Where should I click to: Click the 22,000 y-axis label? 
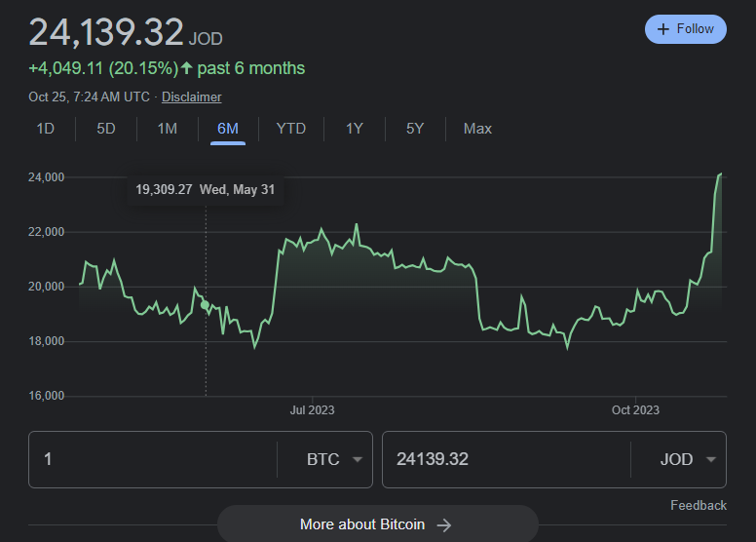[x=47, y=232]
